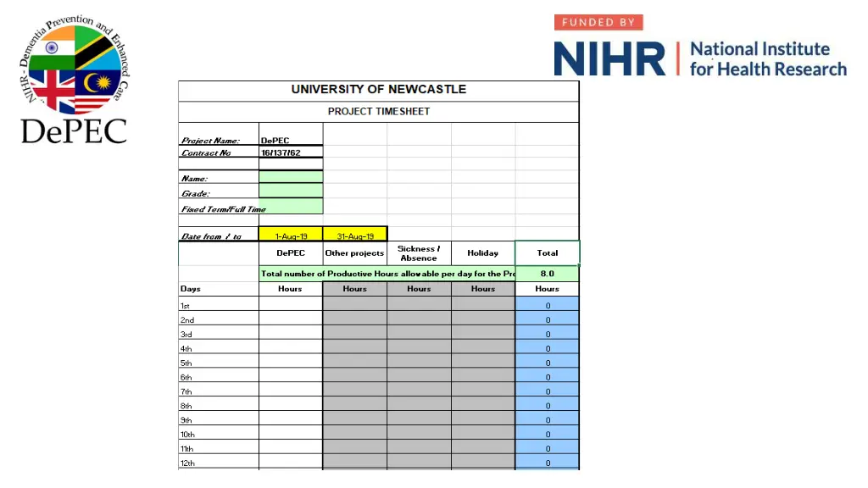Click the Hours subheader under Other projects
Image resolution: width=868 pixels, height=488 pixels.
click(355, 289)
